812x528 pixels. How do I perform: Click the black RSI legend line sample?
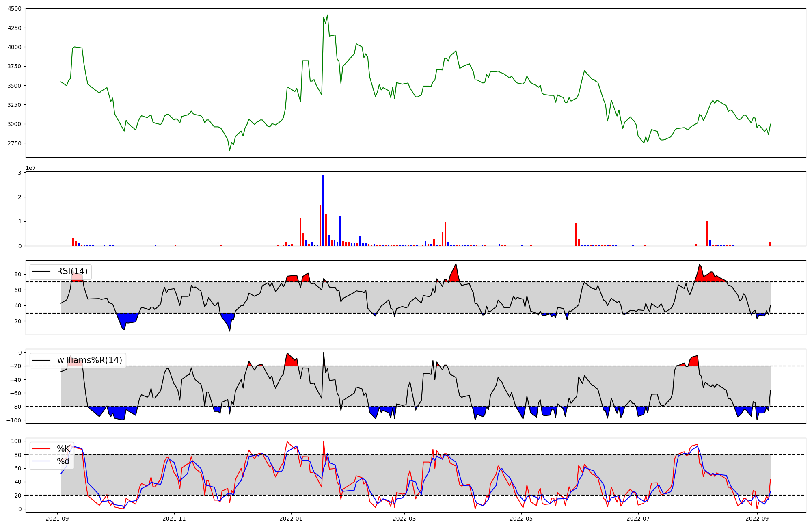(41, 272)
